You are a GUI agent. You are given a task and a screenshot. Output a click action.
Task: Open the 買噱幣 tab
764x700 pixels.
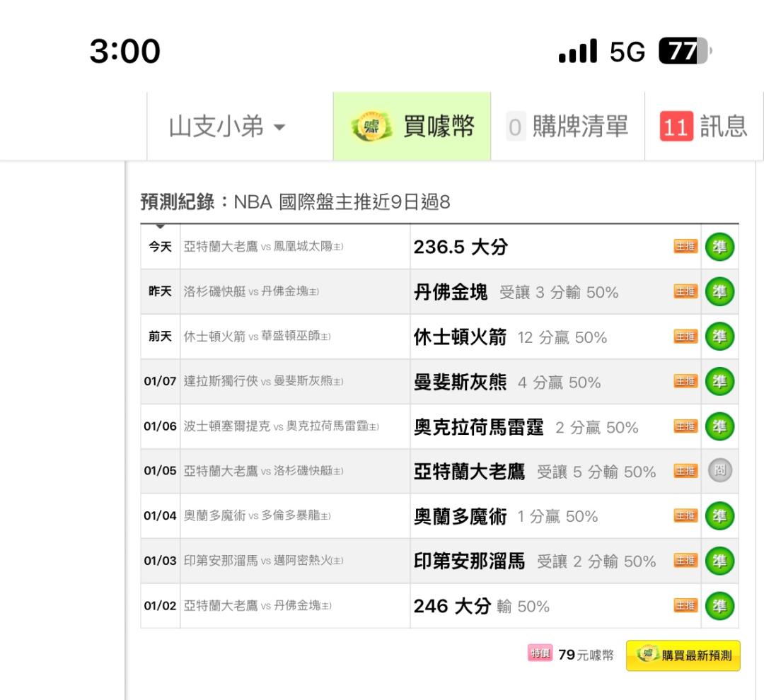pyautogui.click(x=412, y=126)
